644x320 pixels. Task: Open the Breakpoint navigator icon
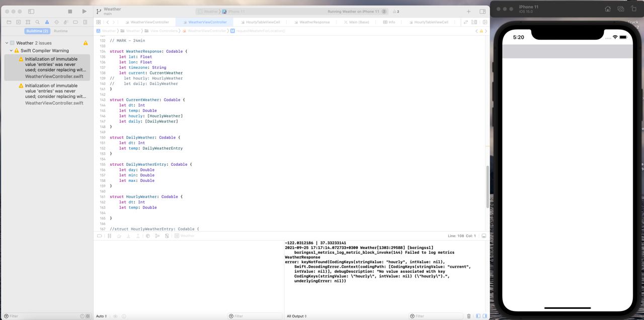(75, 22)
